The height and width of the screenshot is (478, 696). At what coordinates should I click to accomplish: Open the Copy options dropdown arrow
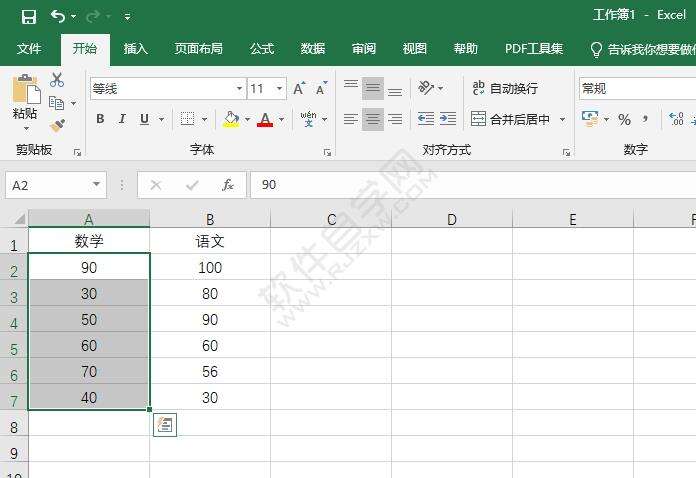point(74,104)
